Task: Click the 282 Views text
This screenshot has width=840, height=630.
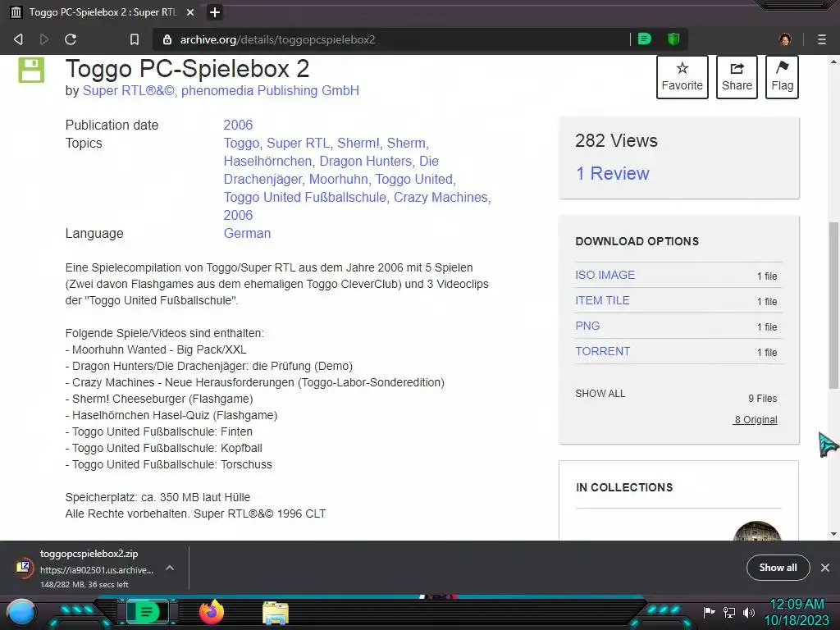Action: 616,140
